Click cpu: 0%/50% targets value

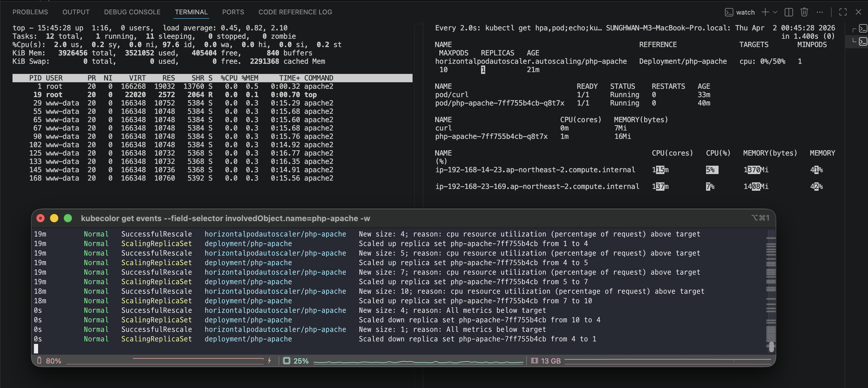(762, 61)
